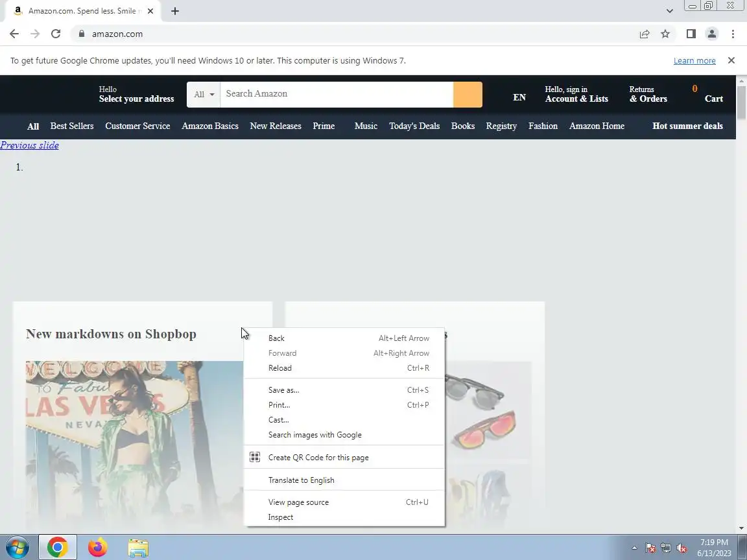Open the side panel icon
Image resolution: width=747 pixels, height=560 pixels.
691,34
